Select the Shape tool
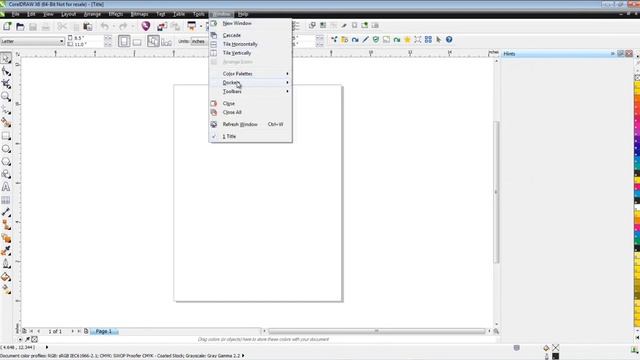Screen dimensions: 640x360 [6, 71]
